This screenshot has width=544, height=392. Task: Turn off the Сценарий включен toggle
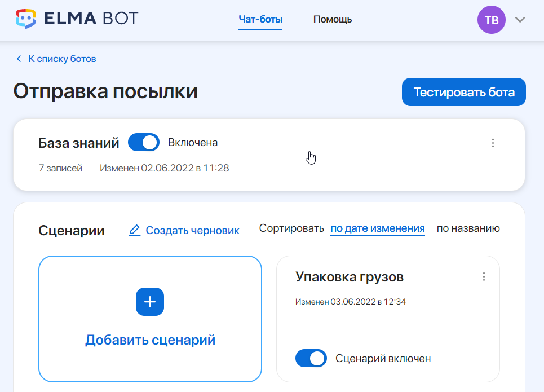(x=311, y=358)
